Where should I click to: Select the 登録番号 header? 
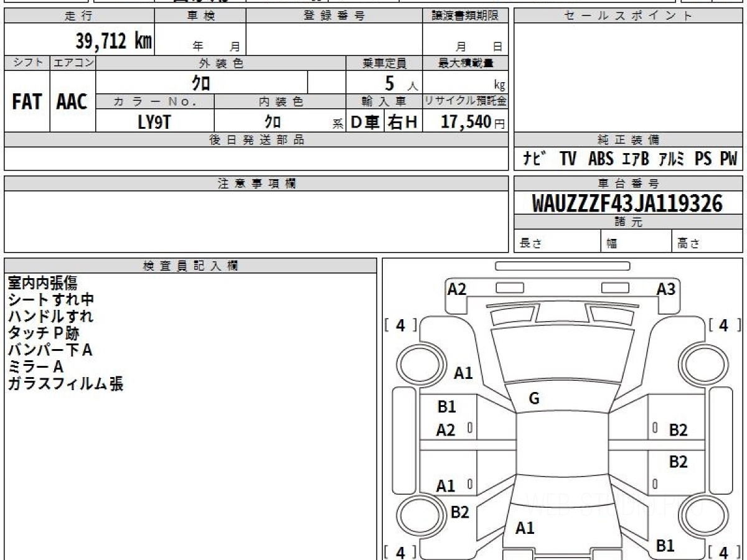[334, 16]
